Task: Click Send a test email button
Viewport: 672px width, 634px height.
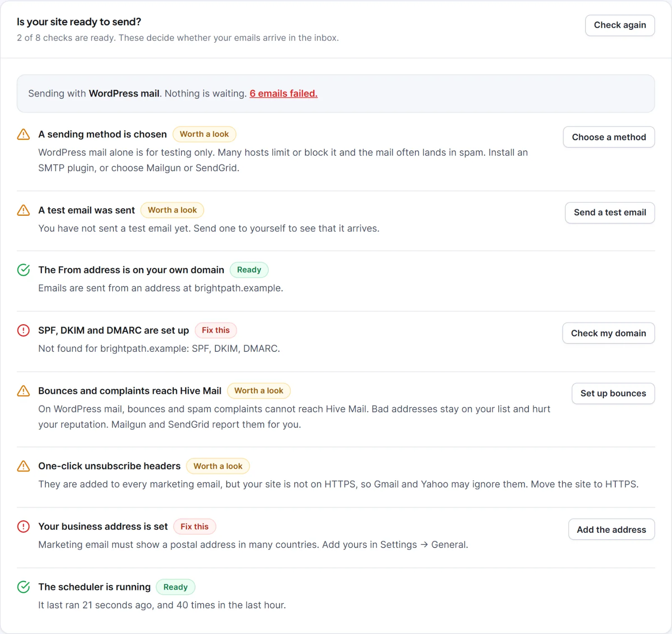Action: click(x=609, y=212)
